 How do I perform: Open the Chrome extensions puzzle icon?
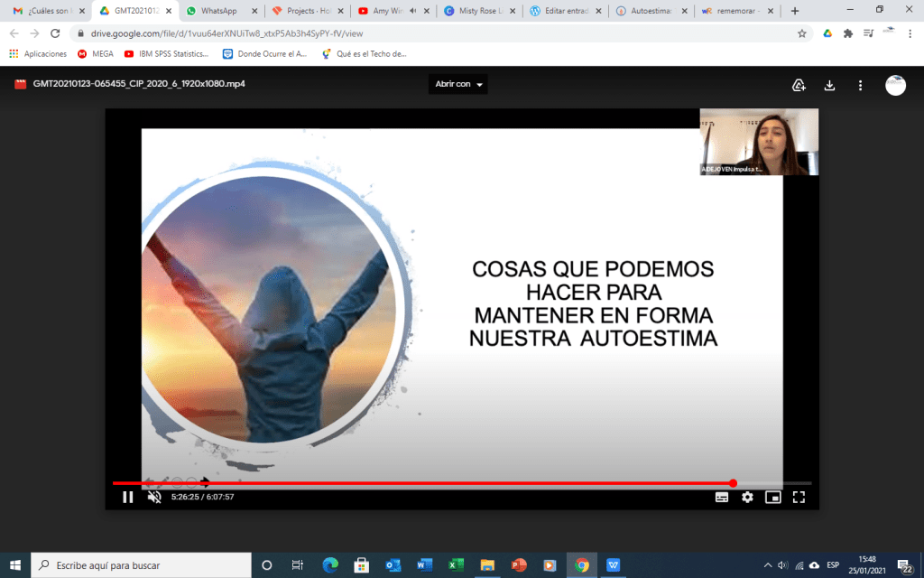(x=847, y=33)
